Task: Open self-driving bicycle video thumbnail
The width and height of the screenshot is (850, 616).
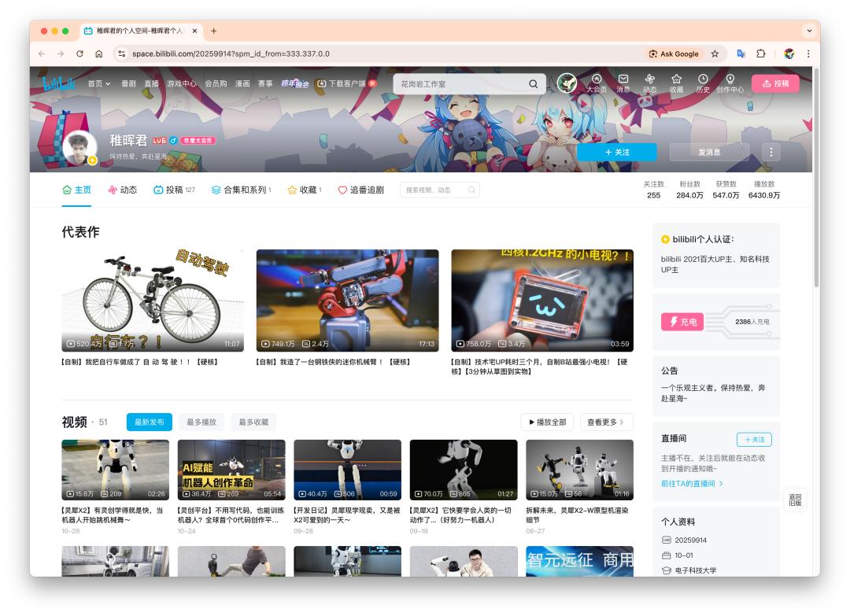Action: point(153,301)
